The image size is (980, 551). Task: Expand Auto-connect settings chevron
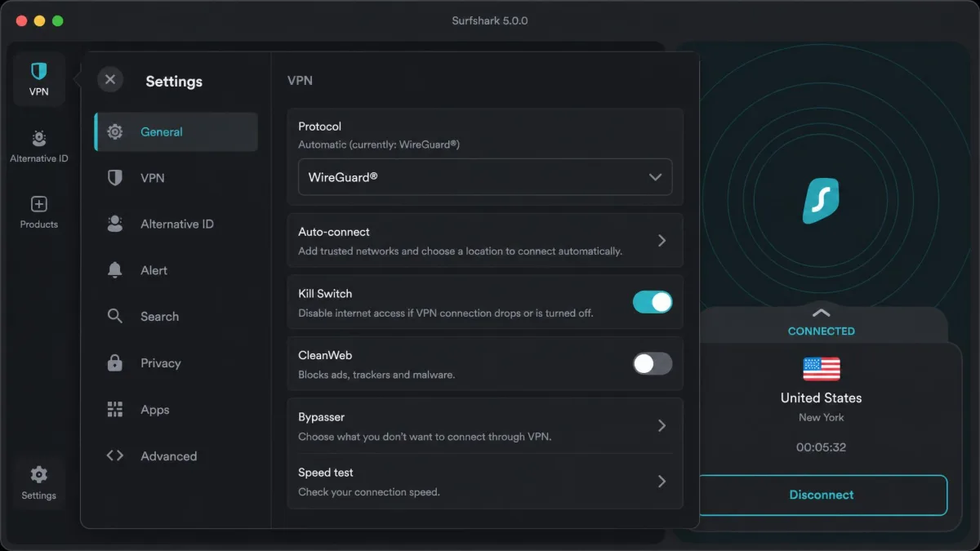click(x=661, y=241)
